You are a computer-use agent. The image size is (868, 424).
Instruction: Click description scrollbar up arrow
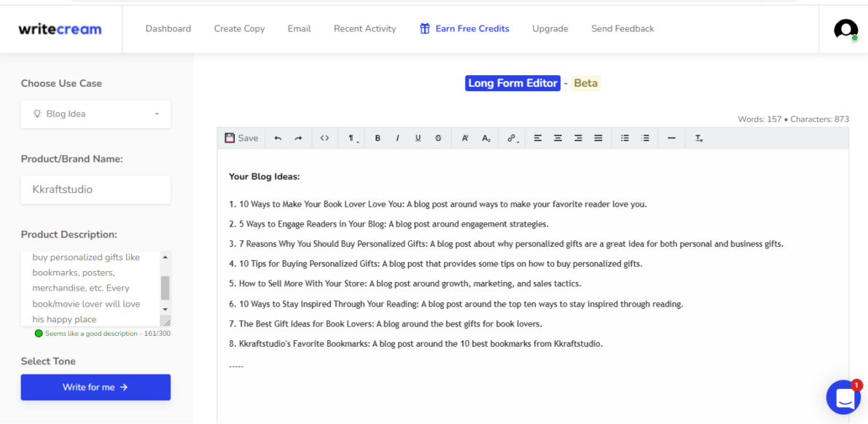(x=165, y=257)
